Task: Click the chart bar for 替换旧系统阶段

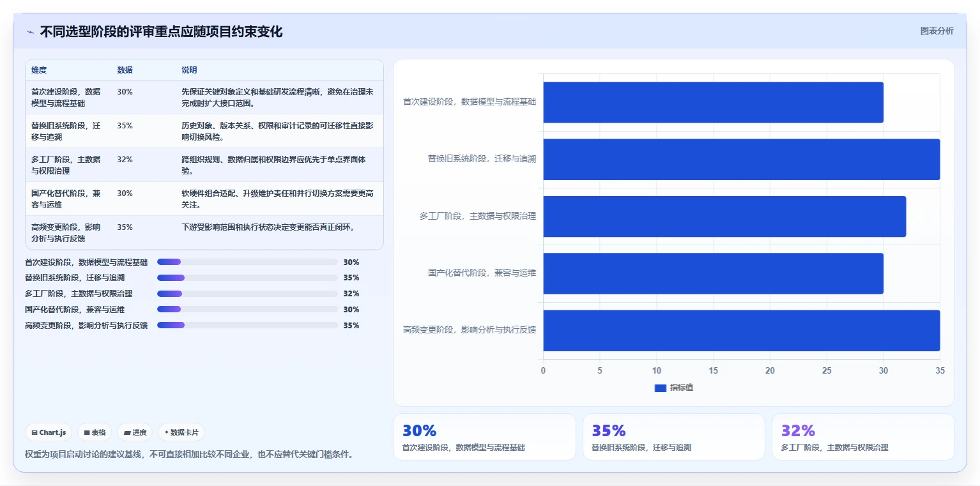Action: click(x=742, y=159)
